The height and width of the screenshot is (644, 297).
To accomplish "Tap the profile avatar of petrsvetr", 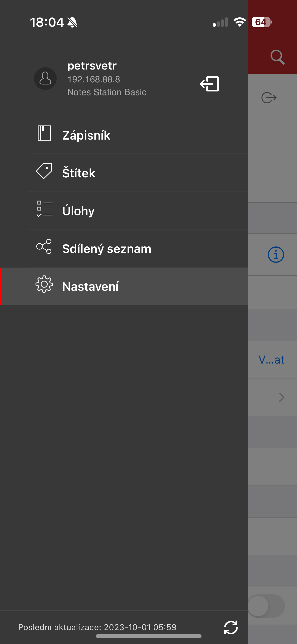I will click(x=45, y=78).
